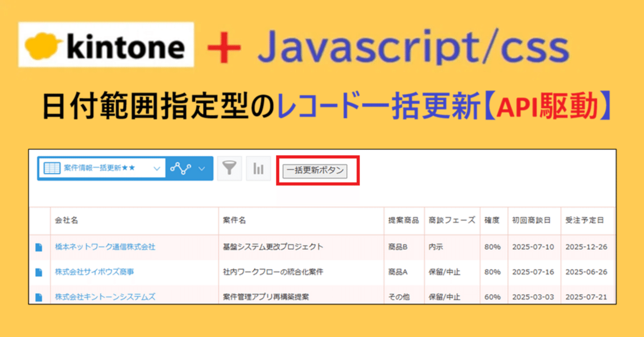Open record icon for 株式会社サイボウズ商事 row
Screen dimensions: 644x337
39,272
